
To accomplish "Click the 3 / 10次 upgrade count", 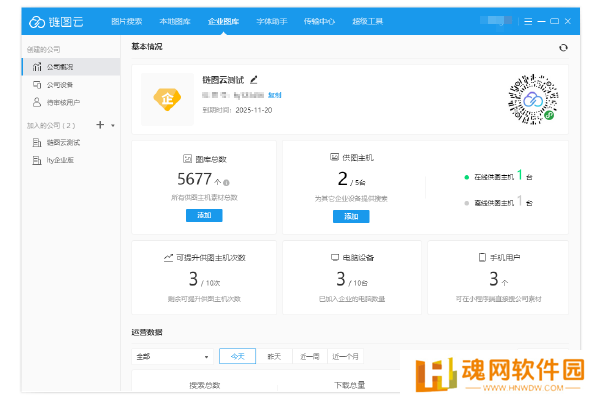I will [x=204, y=279].
